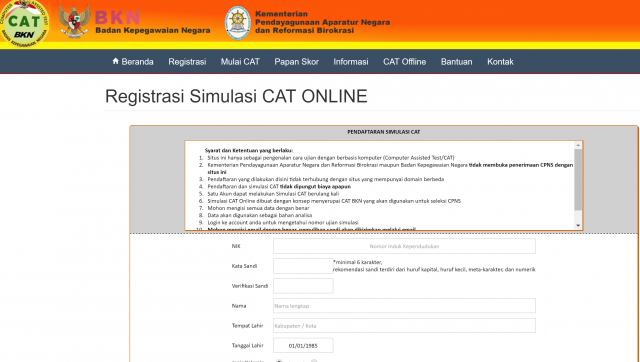Click the 'tidak dipungut biaya apapun' text
The height and width of the screenshot is (362, 640).
coord(315,187)
